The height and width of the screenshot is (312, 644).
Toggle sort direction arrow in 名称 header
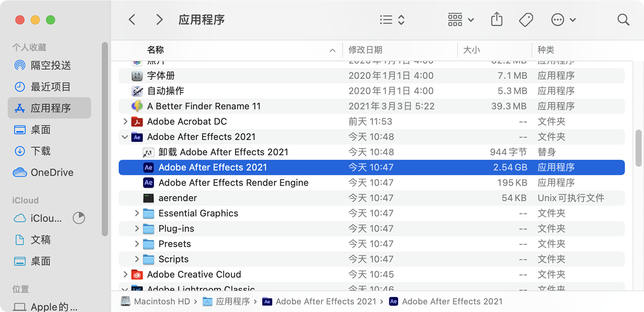(x=333, y=51)
